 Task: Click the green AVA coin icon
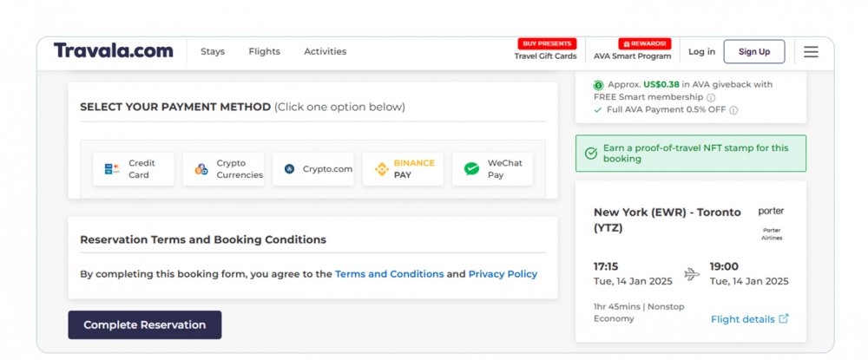click(598, 85)
